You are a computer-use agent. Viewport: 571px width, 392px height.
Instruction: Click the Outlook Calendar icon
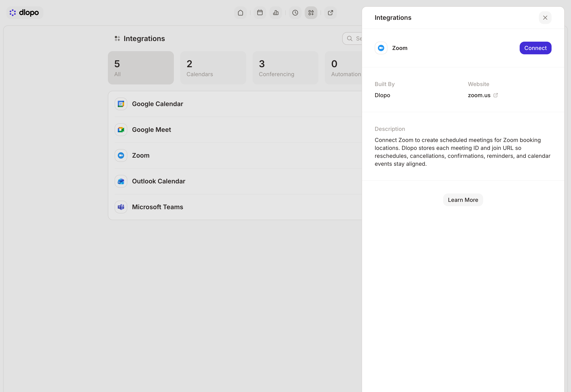(121, 181)
